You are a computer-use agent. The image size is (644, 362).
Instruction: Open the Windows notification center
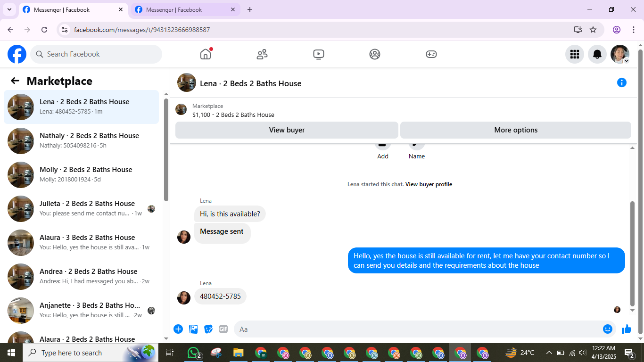point(629,353)
